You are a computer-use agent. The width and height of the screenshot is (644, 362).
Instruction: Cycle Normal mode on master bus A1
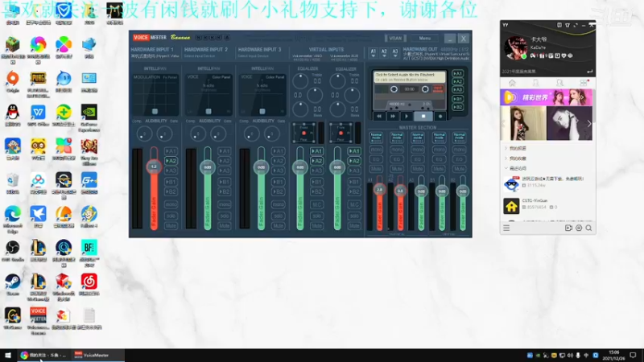[376, 138]
